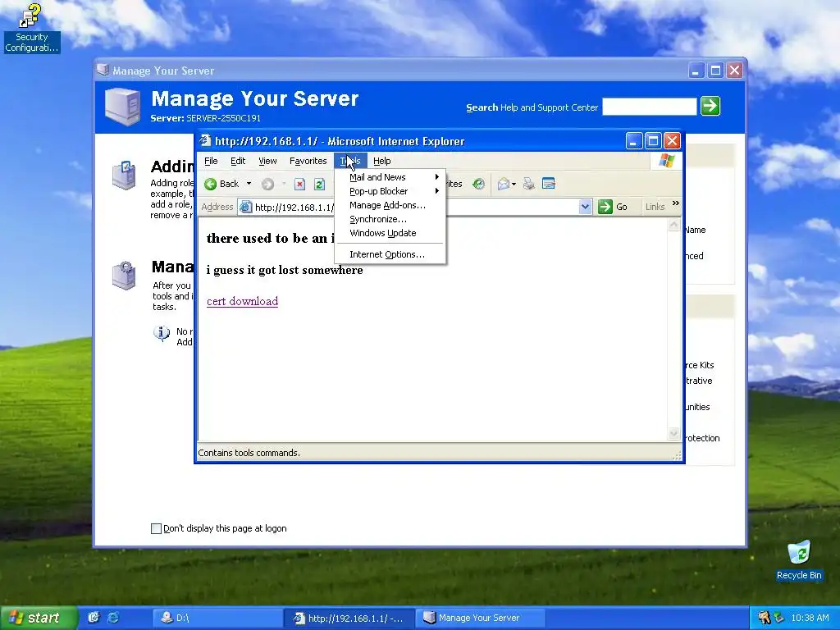Screen dimensions: 840x630
Task: Expand the Mail button dropdown arrow
Action: tap(514, 185)
